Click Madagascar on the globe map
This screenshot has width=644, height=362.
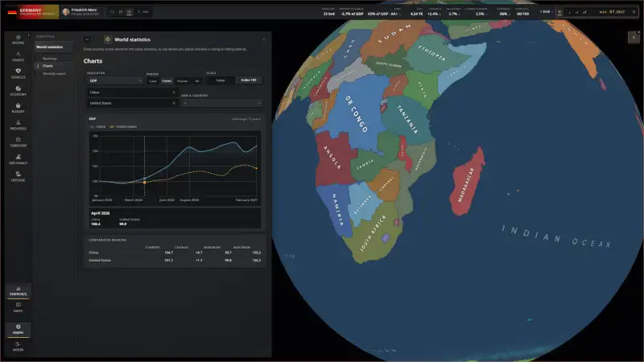[468, 183]
